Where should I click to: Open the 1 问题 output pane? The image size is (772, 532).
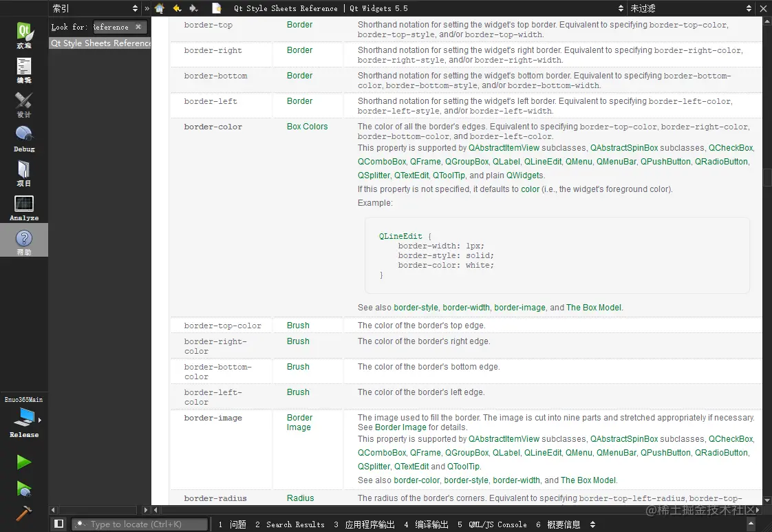232,524
